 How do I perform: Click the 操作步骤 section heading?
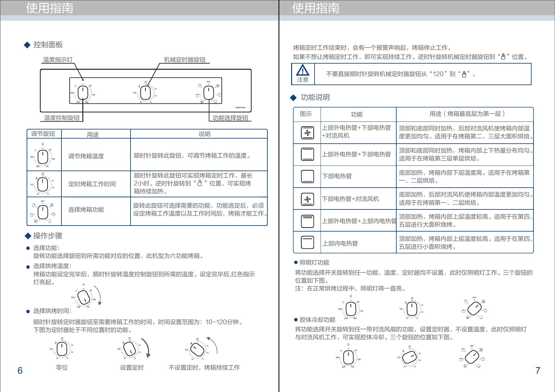tap(48, 236)
